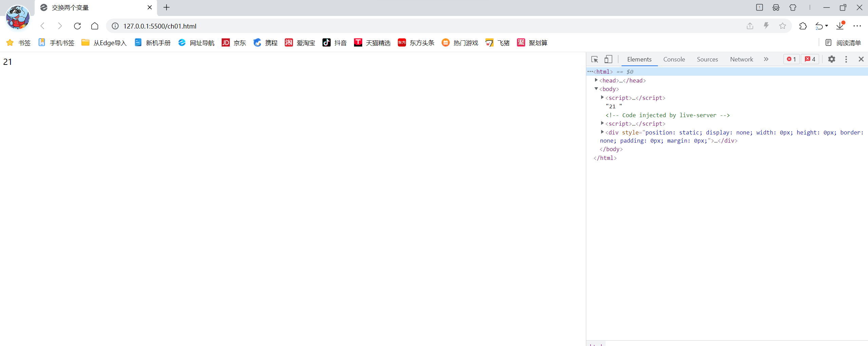Select the closing </body> tag line
Screen dimensions: 868x346
point(611,149)
